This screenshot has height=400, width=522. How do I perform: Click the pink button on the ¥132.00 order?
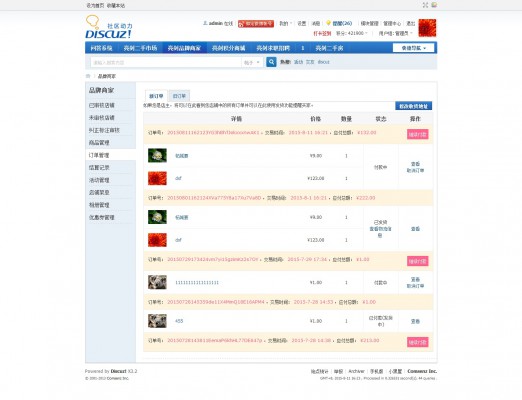tap(417, 134)
